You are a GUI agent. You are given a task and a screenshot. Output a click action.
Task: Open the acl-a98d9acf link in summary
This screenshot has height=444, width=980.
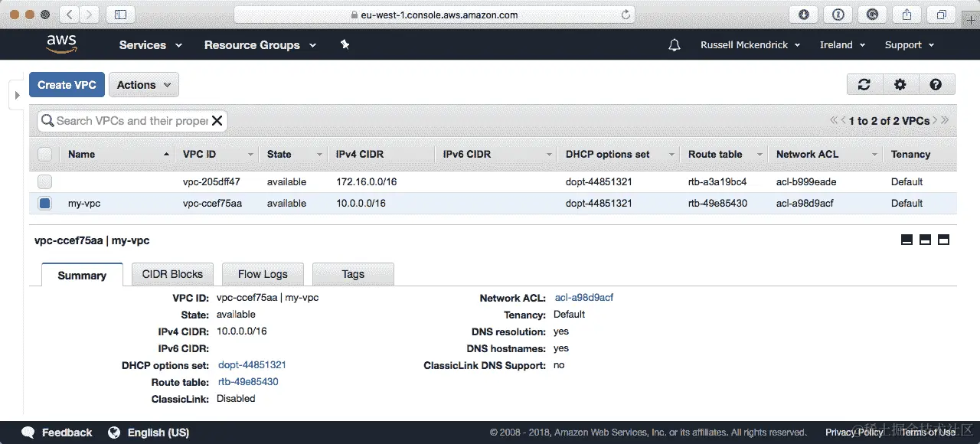point(584,297)
